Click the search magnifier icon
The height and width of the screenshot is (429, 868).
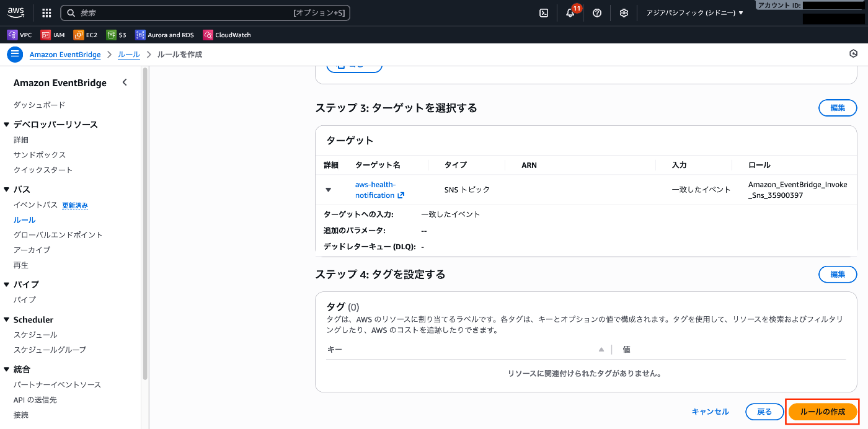(71, 13)
